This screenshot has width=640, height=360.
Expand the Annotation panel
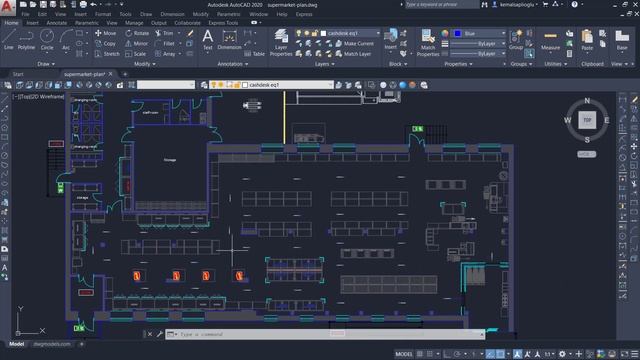pyautogui.click(x=233, y=64)
